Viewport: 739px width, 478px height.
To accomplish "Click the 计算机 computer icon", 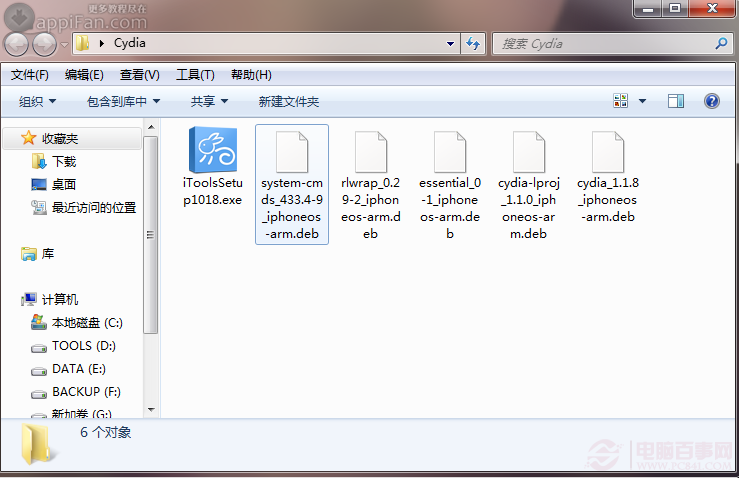I will pos(29,299).
